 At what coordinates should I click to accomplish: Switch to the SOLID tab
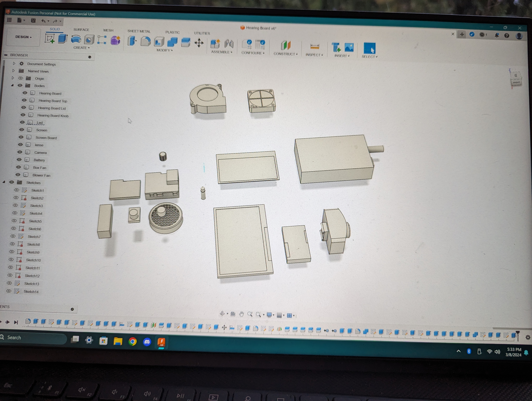point(55,29)
